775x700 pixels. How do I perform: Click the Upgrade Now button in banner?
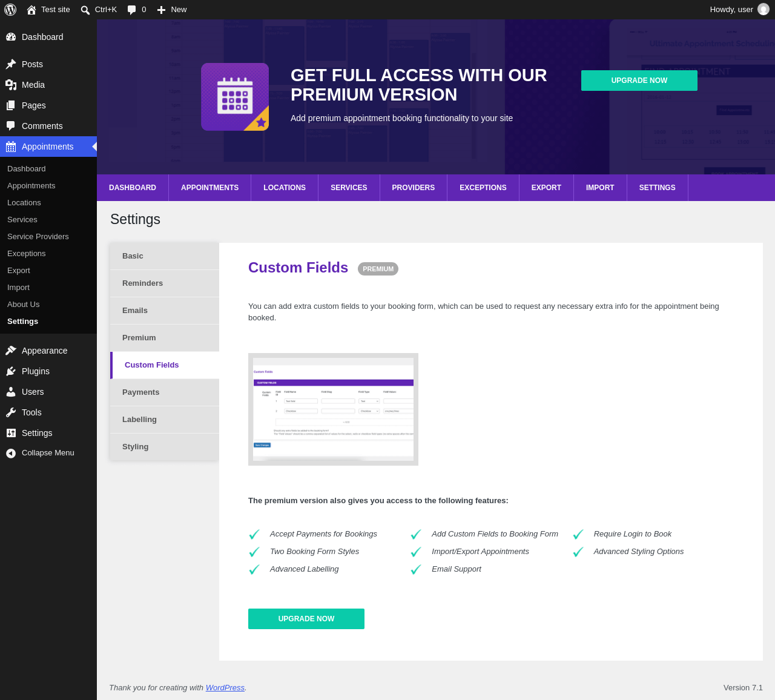point(639,81)
